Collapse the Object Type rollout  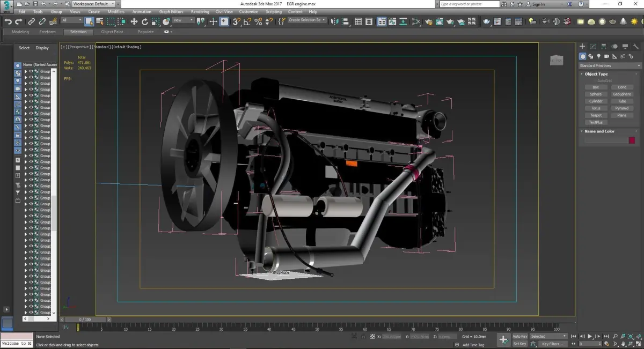(596, 74)
